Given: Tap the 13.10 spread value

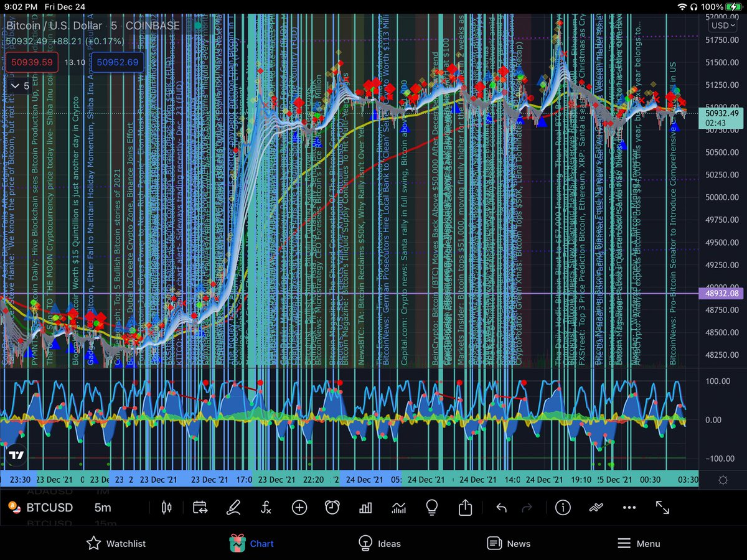Looking at the screenshot, I should [75, 62].
